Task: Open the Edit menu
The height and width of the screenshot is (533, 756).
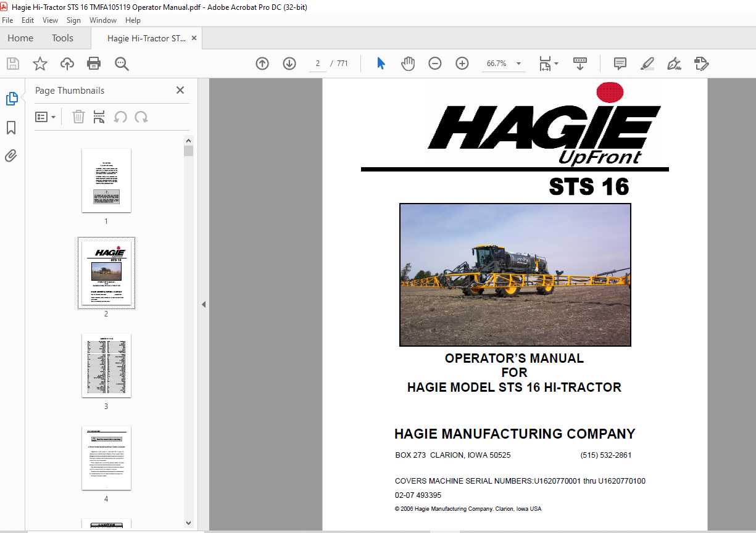Action: click(x=28, y=20)
